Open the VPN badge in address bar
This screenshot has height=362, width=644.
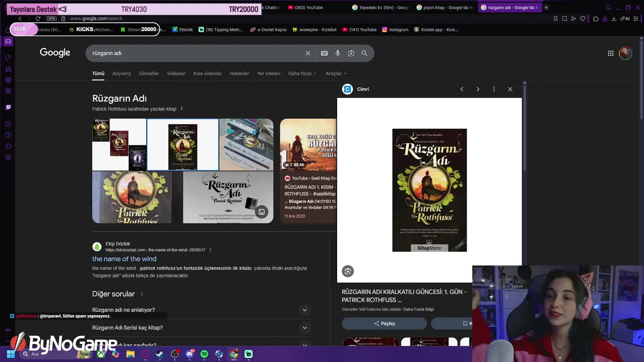(x=51, y=19)
